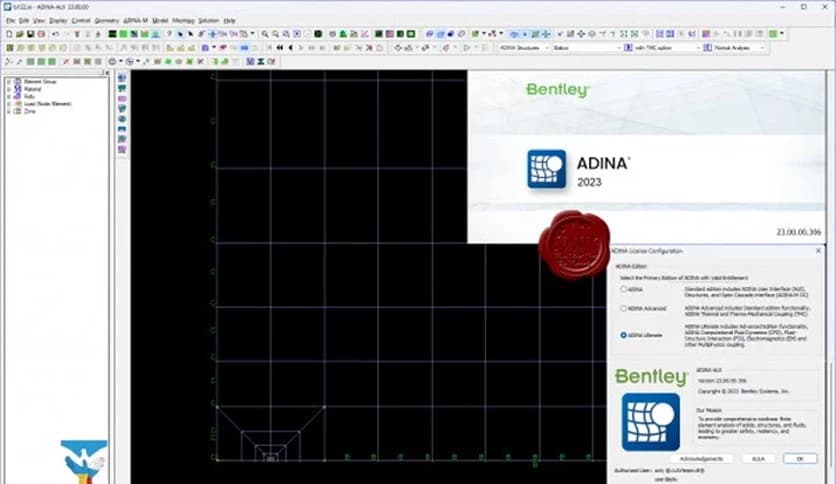Viewport: 836px width, 484px height.
Task: Open the Normal Analysis dropdown
Action: 739,48
